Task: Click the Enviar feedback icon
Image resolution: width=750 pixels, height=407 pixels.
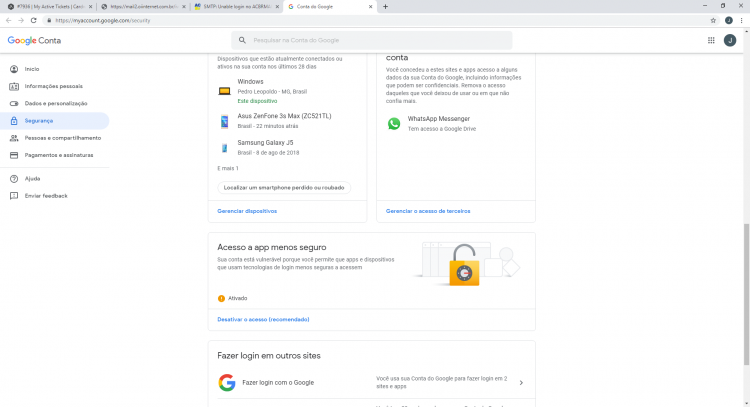Action: [x=14, y=196]
